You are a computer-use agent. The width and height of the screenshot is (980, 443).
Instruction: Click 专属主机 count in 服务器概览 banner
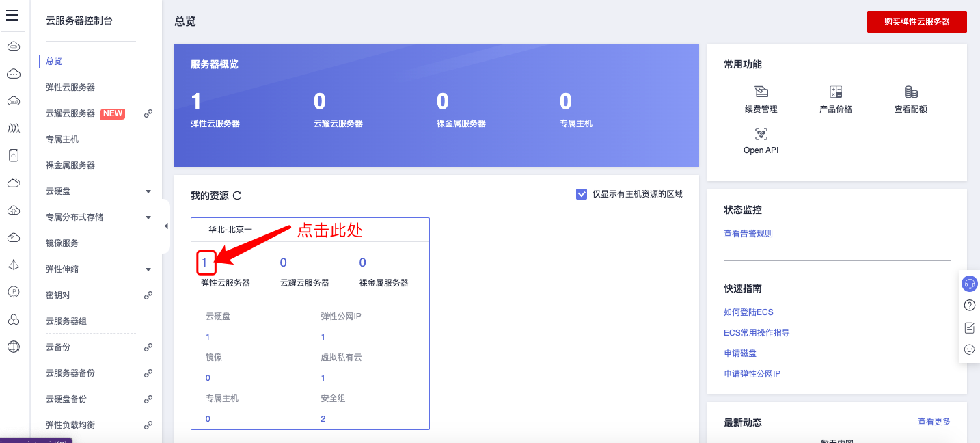tap(566, 101)
